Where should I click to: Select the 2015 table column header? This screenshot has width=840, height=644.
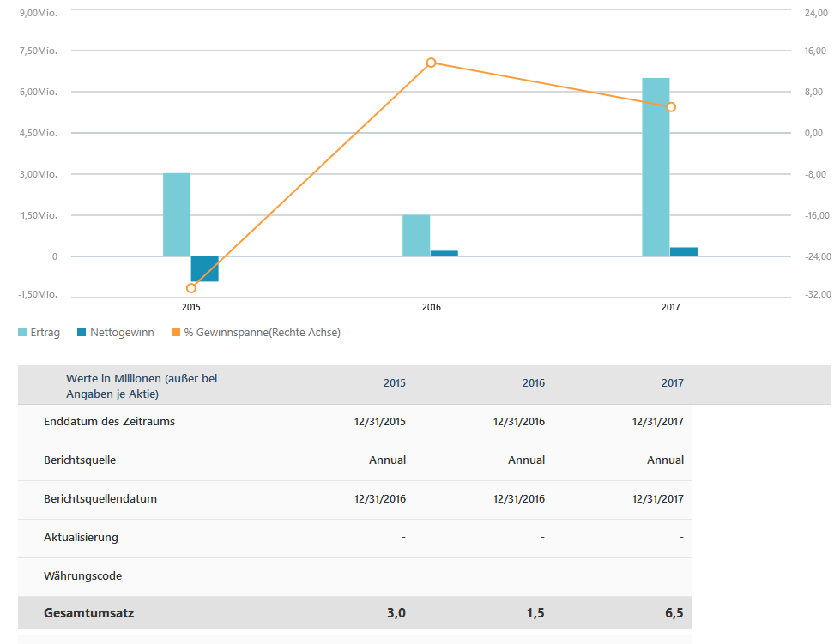coord(395,383)
